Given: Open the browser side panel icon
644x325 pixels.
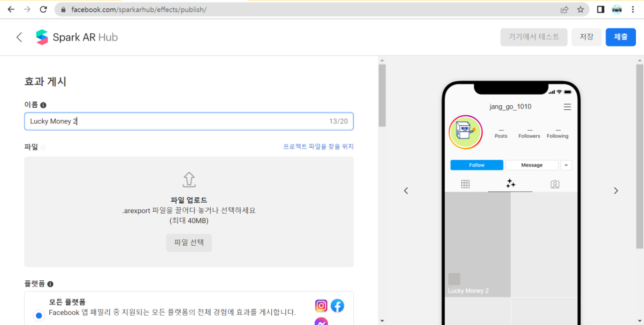Looking at the screenshot, I should tap(601, 9).
